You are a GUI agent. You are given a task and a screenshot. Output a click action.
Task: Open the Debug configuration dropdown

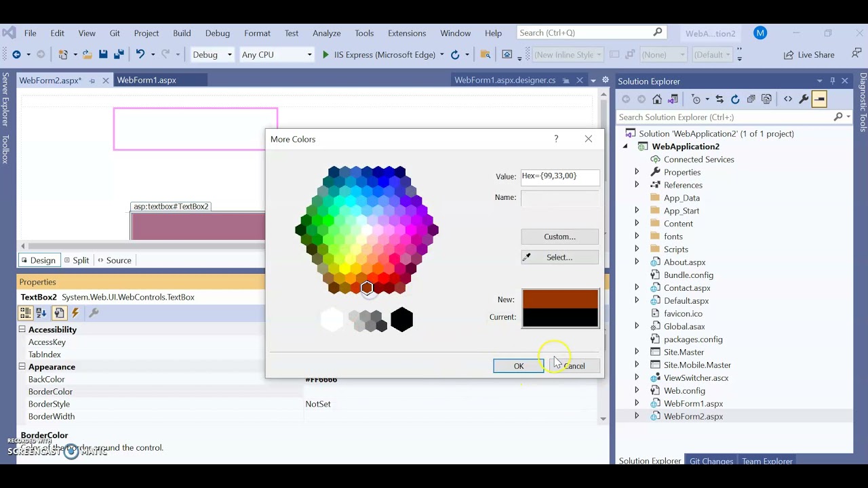pyautogui.click(x=212, y=55)
